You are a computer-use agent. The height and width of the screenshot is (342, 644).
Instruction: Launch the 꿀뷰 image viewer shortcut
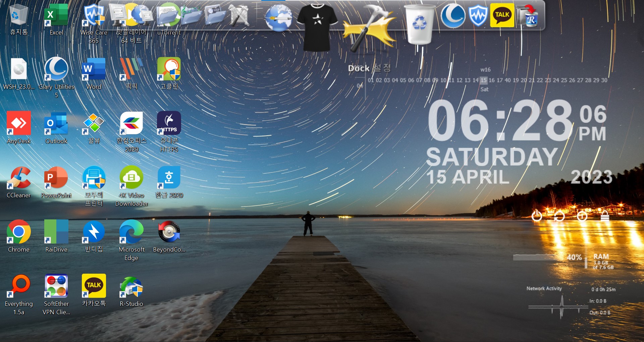94,128
